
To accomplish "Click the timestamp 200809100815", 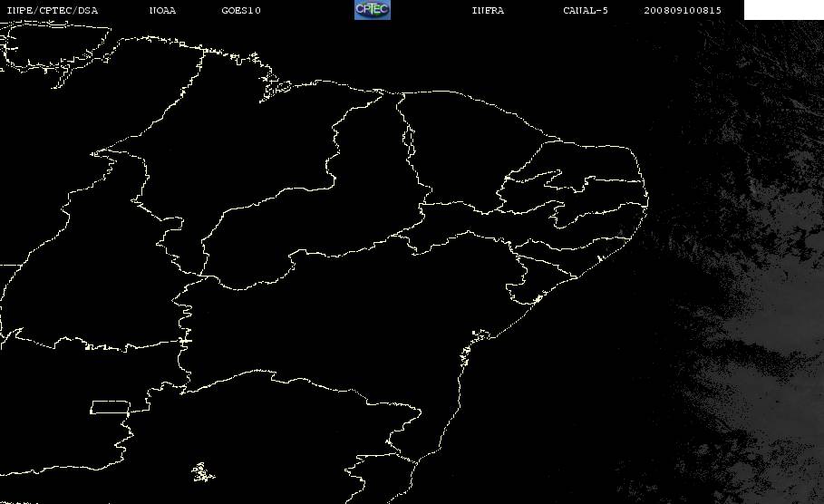I will [x=683, y=11].
